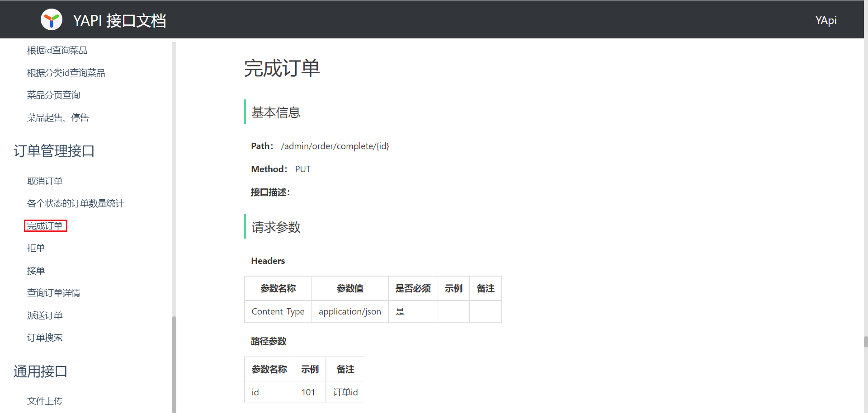Open the 文件上传 interface

pyautogui.click(x=45, y=401)
